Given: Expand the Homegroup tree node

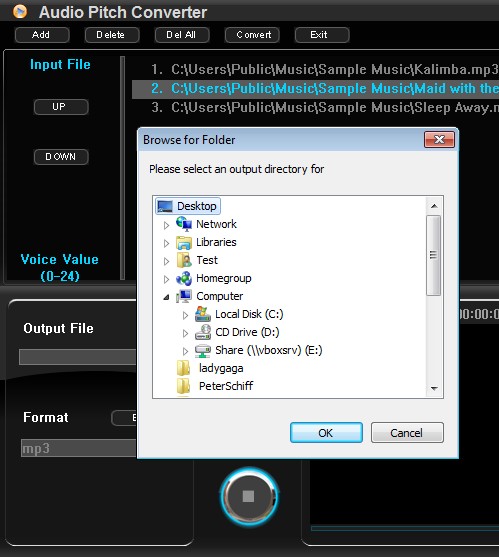Looking at the screenshot, I should pyautogui.click(x=166, y=280).
